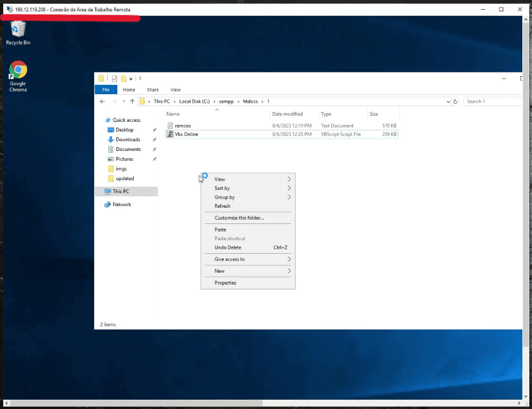Screen dimensions: 532x409
Task: Click the 8/6/2023 12:20 PM date cell
Action: click(292, 134)
